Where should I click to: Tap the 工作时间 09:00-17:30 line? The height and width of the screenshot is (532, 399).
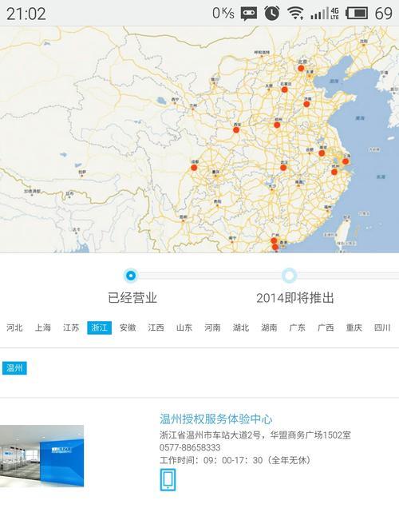tap(235, 460)
